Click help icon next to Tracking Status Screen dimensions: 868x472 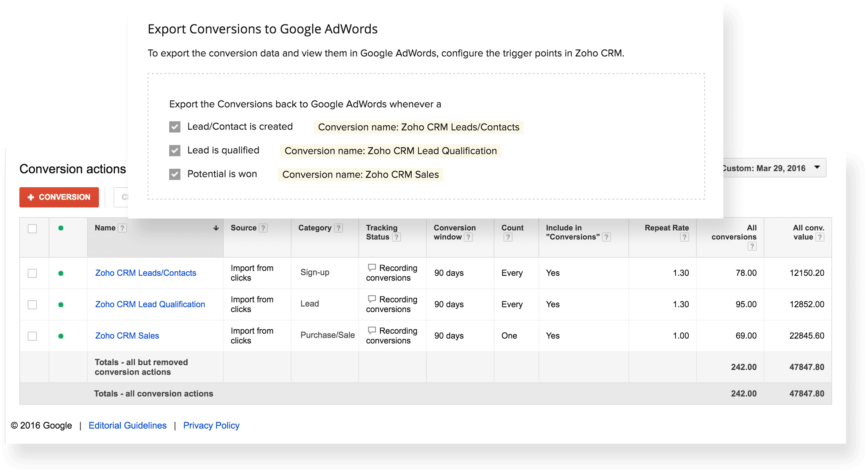tap(396, 237)
